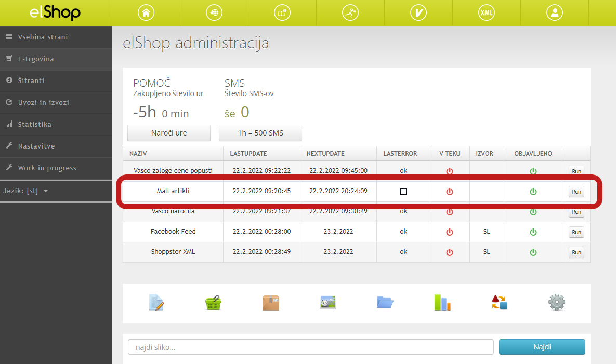Click the LASTUPDATE column header
Screen dimensions: 616x364
[x=261, y=153]
